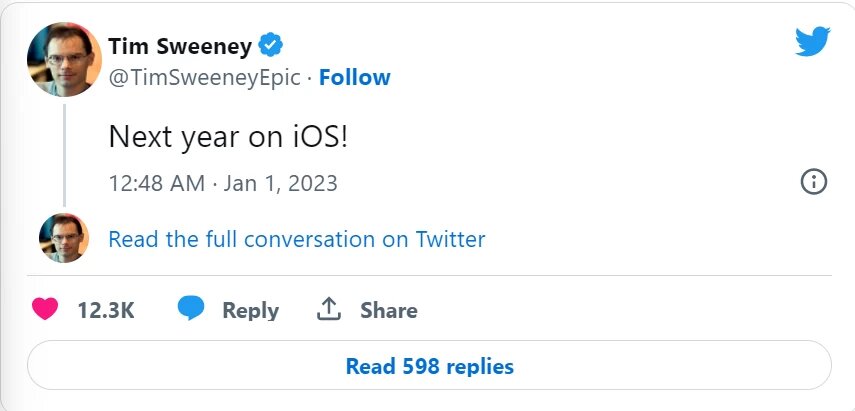Viewport: 855px width, 411px height.
Task: View the 12.3K likes count
Action: [x=105, y=311]
